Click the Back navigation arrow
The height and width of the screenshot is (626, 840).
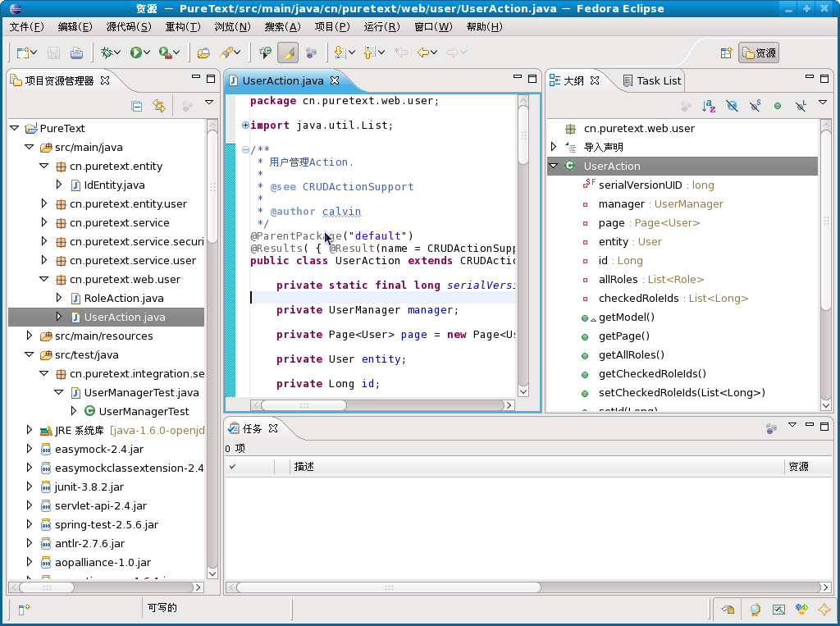[423, 53]
